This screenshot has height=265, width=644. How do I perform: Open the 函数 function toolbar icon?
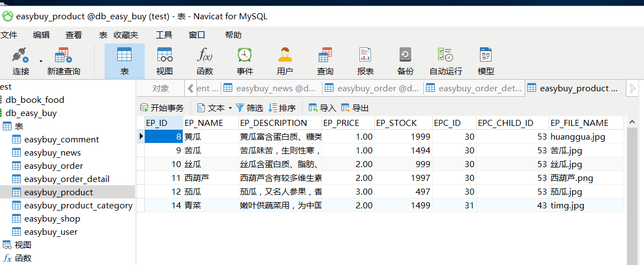tap(205, 61)
